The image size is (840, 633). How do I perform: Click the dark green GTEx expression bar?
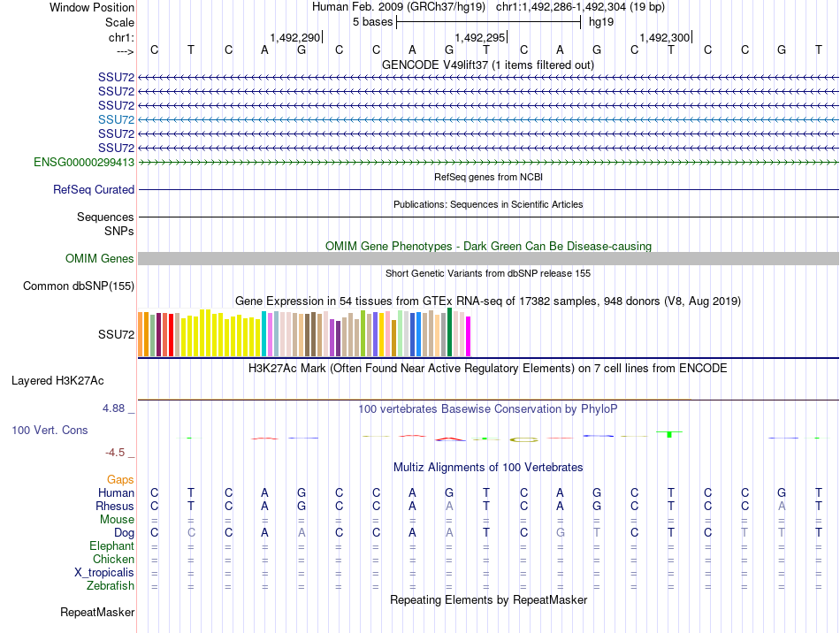[x=449, y=332]
